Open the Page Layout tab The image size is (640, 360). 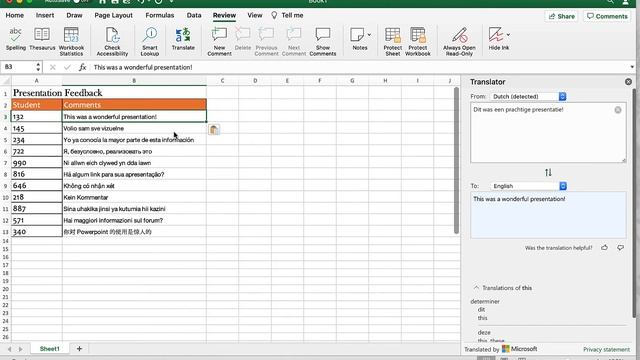point(113,15)
